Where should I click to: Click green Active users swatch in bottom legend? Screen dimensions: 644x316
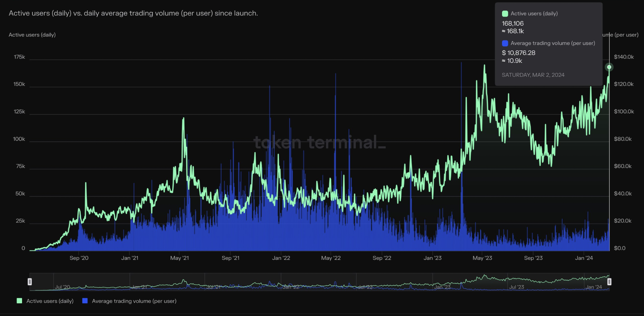coord(19,301)
